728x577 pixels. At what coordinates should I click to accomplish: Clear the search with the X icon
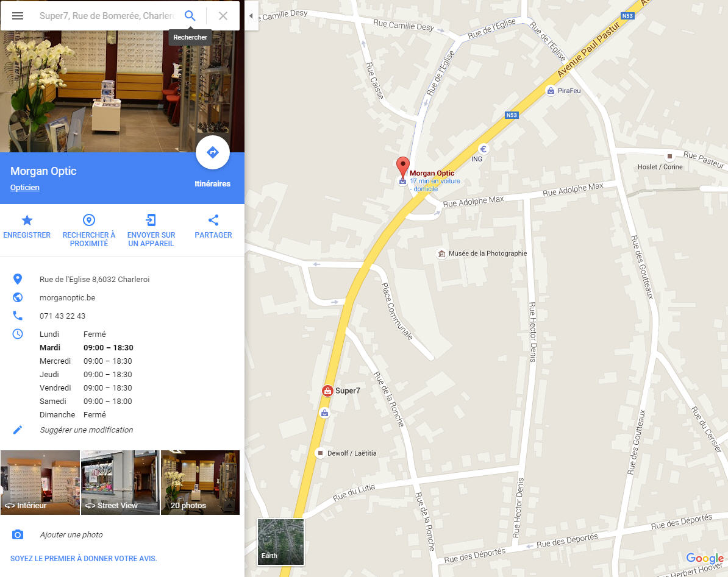223,16
